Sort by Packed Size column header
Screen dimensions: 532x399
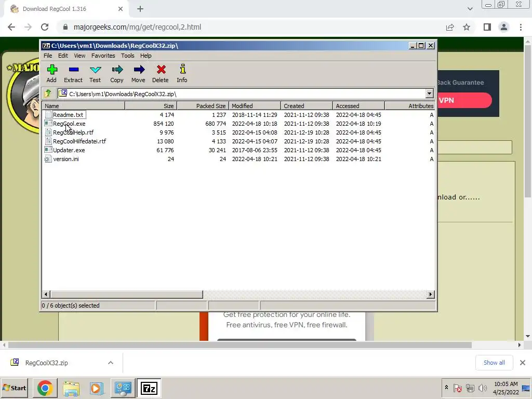pyautogui.click(x=203, y=106)
